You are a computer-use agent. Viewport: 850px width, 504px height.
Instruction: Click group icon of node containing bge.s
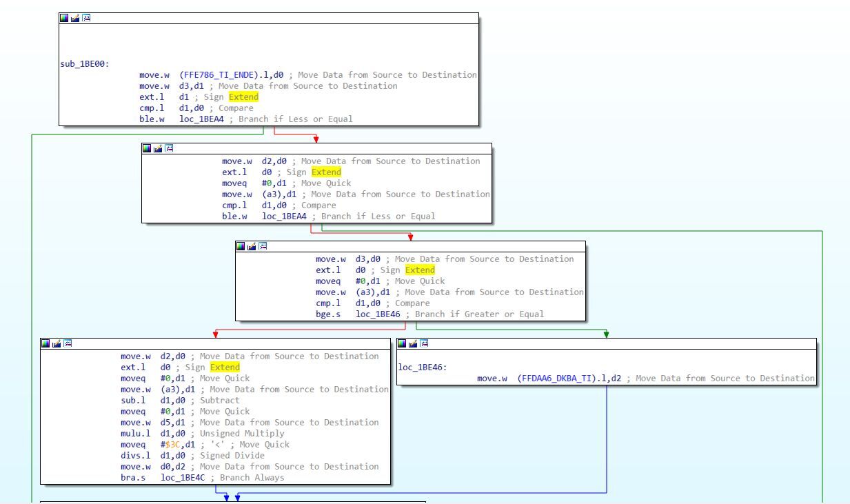pos(263,246)
